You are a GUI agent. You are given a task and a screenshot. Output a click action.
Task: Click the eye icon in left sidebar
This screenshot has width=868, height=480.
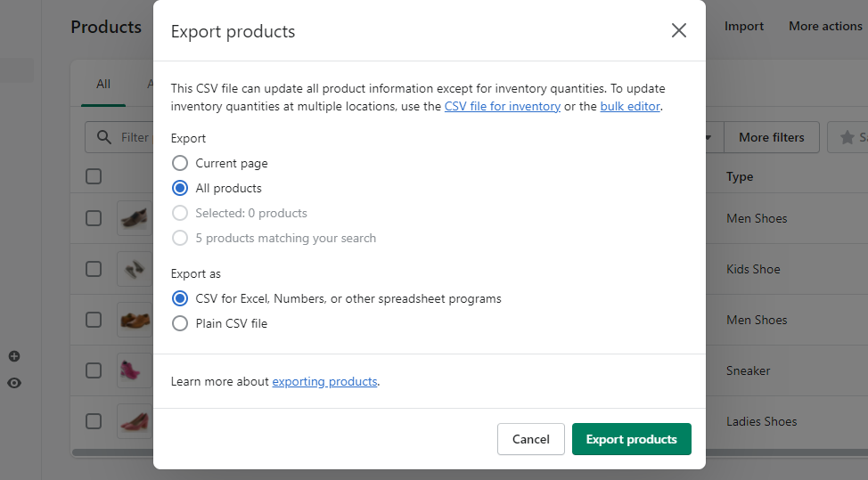(14, 383)
